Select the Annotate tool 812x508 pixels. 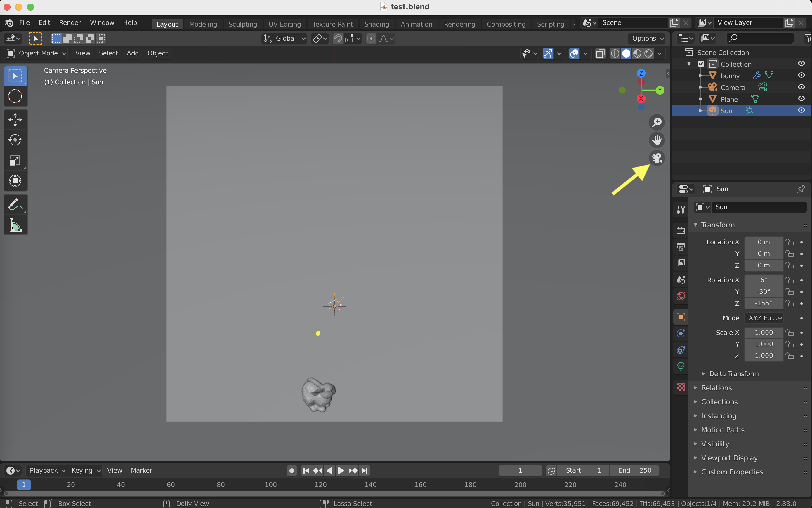(15, 204)
